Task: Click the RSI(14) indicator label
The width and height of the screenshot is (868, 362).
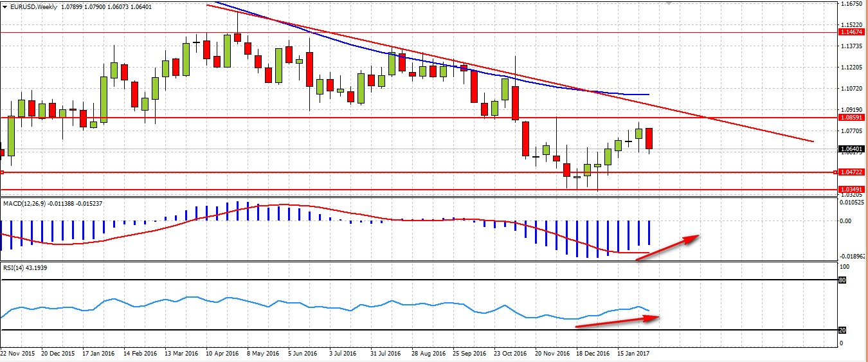Action: pyautogui.click(x=13, y=267)
